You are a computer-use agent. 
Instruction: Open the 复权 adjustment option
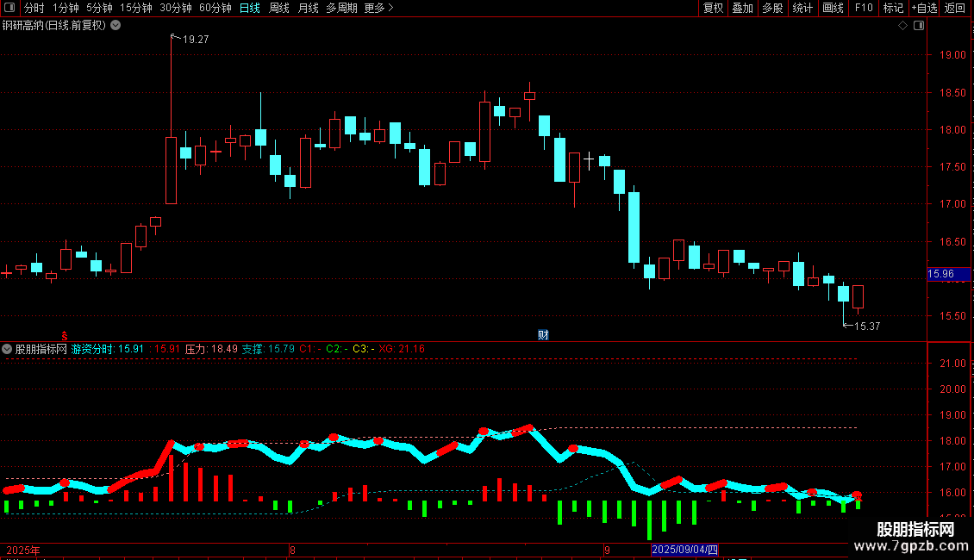pyautogui.click(x=713, y=8)
